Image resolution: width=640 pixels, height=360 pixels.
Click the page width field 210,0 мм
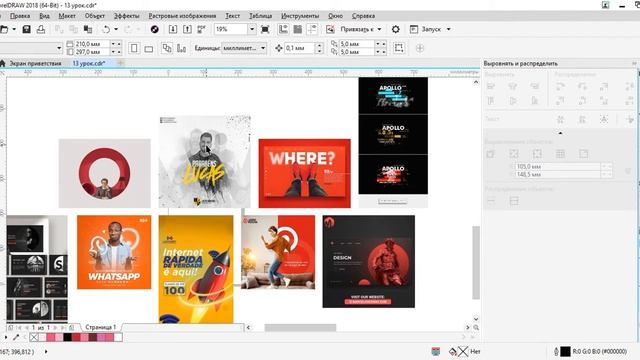(92, 44)
